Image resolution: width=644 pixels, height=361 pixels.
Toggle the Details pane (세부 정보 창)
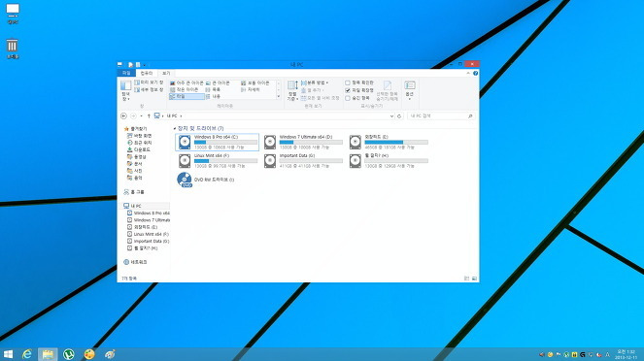[149, 89]
